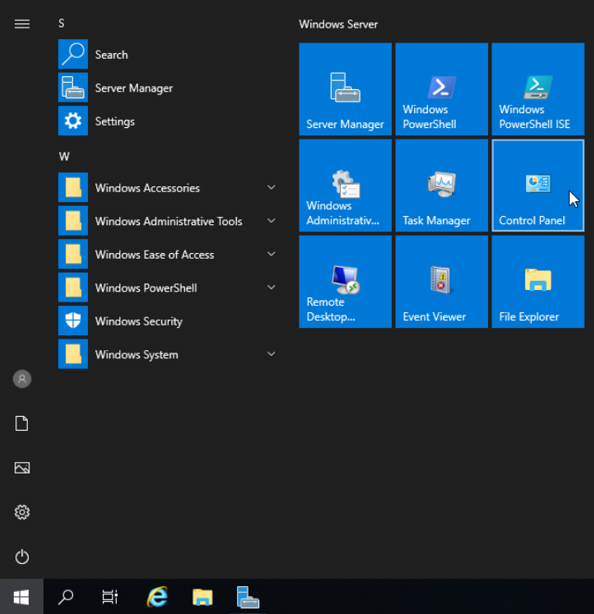Open the Task Manager tile
This screenshot has width=594, height=614.
441,186
